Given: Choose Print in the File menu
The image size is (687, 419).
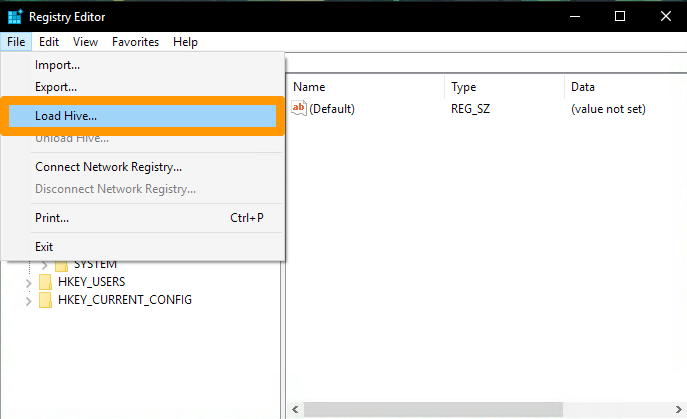Looking at the screenshot, I should (52, 218).
